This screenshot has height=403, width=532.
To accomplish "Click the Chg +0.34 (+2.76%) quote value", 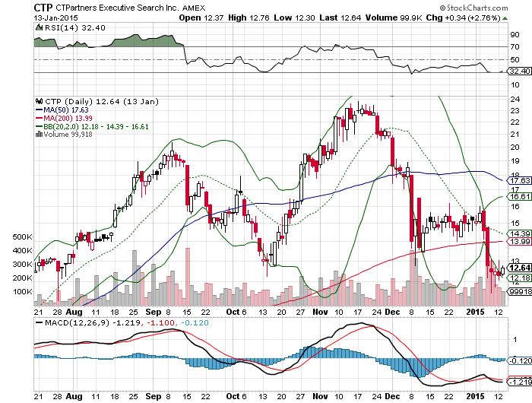I will tap(464, 18).
